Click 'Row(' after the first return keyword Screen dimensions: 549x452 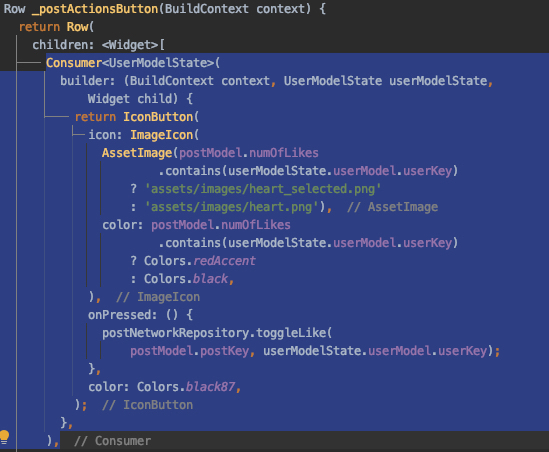(x=80, y=27)
